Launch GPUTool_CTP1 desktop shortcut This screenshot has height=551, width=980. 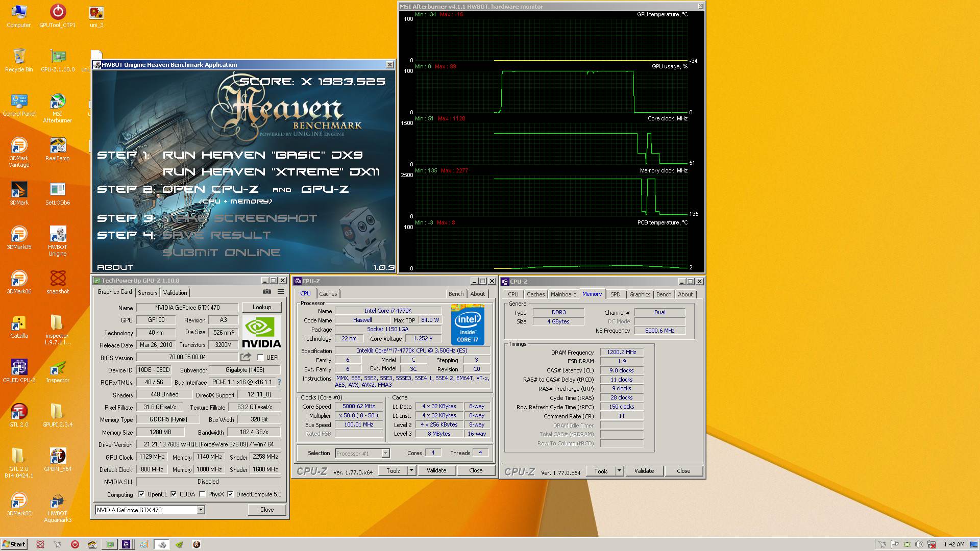[x=58, y=16]
